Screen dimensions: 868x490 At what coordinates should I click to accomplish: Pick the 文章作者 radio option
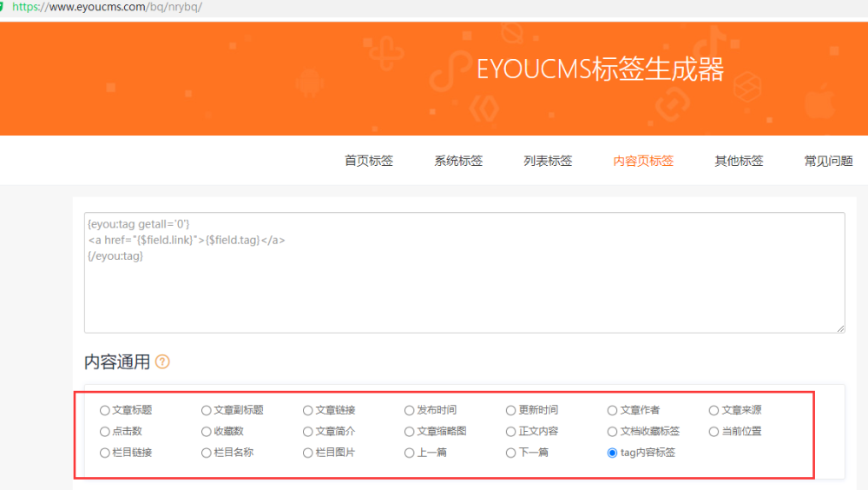click(612, 410)
